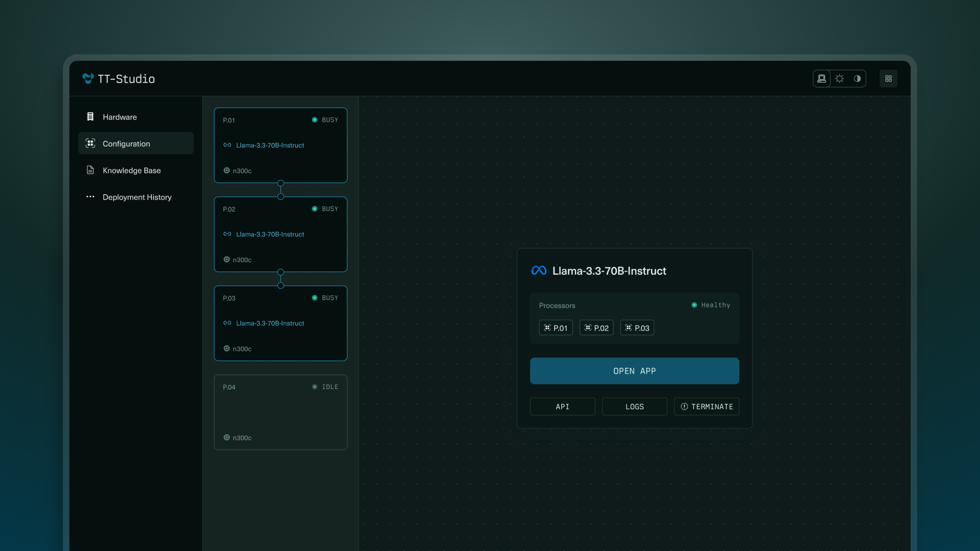Open the Knowledge Base section

[x=136, y=170]
